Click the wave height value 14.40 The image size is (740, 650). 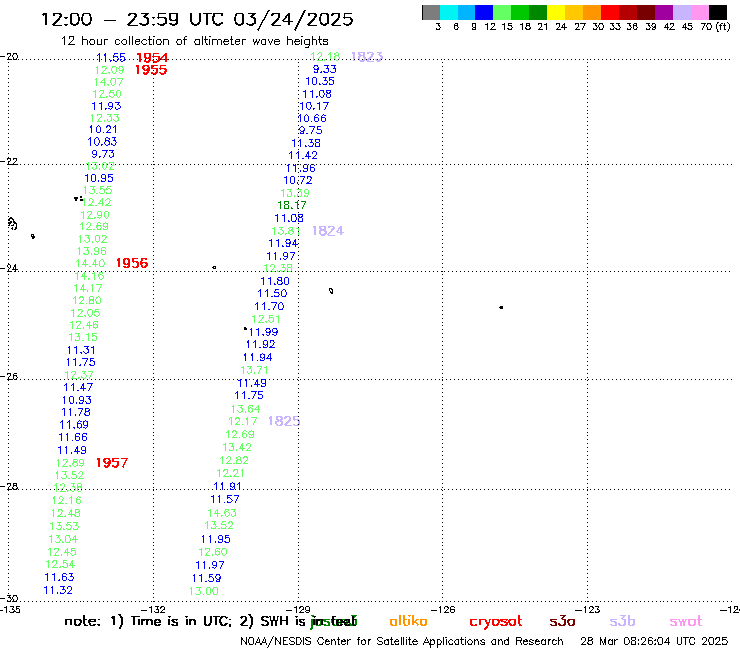[90, 263]
